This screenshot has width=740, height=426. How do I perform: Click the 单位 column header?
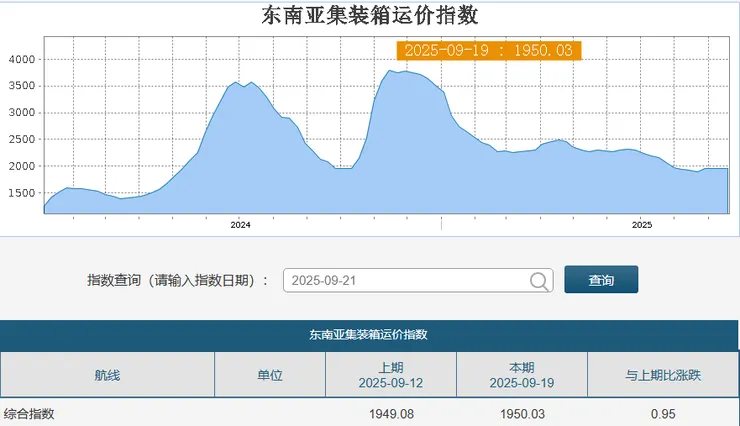pyautogui.click(x=270, y=375)
